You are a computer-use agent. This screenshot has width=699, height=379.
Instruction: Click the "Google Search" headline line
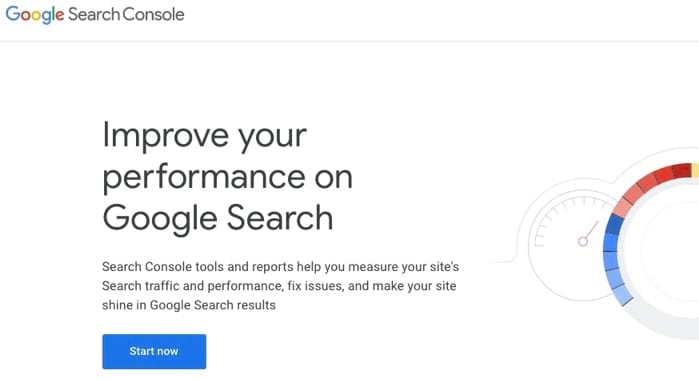(218, 218)
